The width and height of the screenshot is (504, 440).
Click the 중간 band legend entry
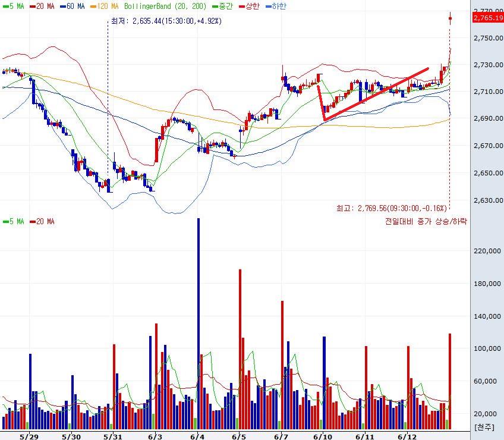pos(222,6)
